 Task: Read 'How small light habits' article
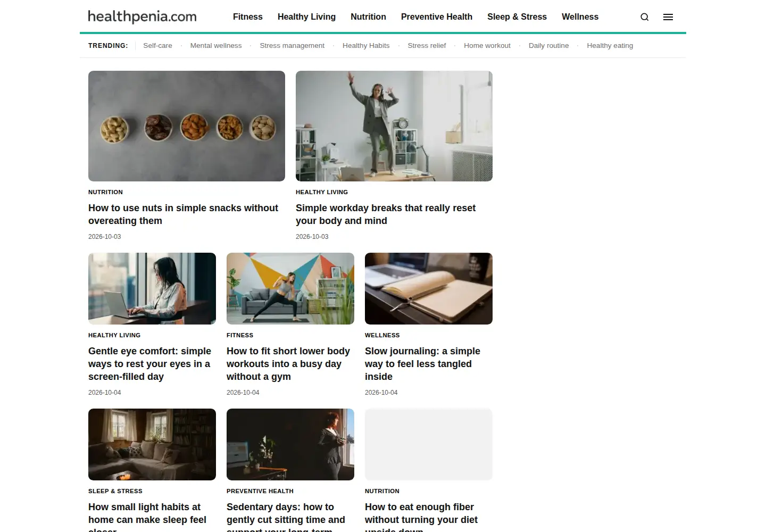pyautogui.click(x=147, y=517)
